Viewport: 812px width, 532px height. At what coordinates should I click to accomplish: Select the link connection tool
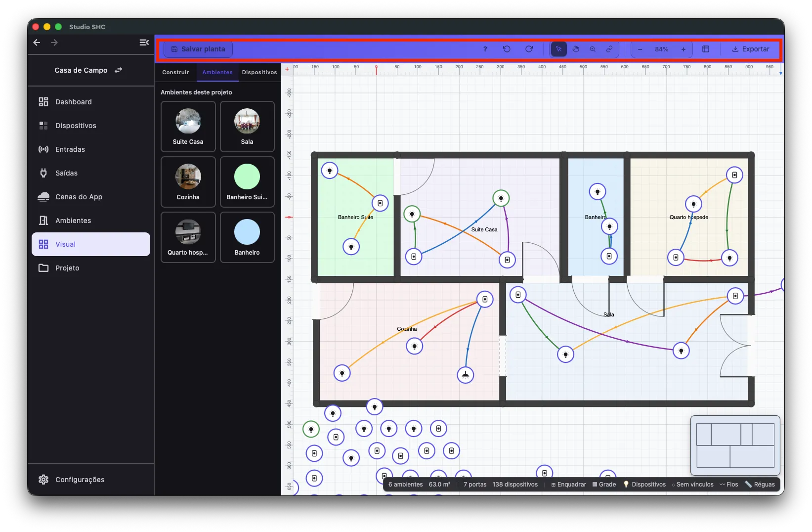click(609, 49)
